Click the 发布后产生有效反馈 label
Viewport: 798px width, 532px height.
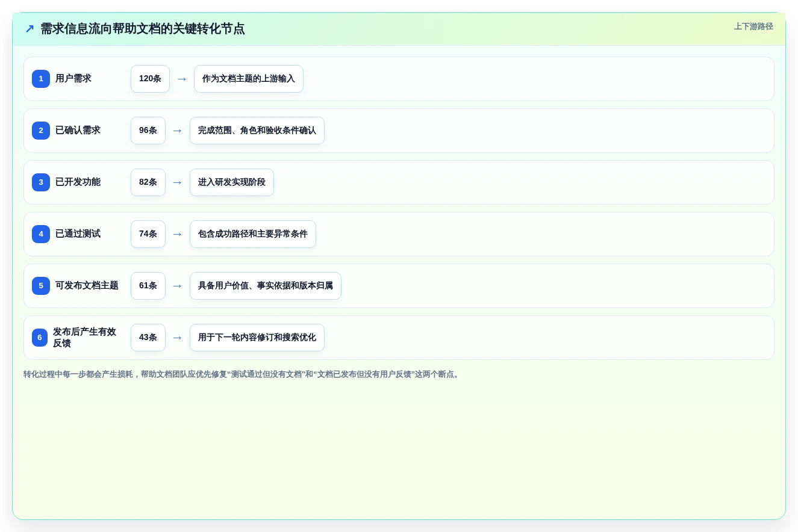point(84,338)
